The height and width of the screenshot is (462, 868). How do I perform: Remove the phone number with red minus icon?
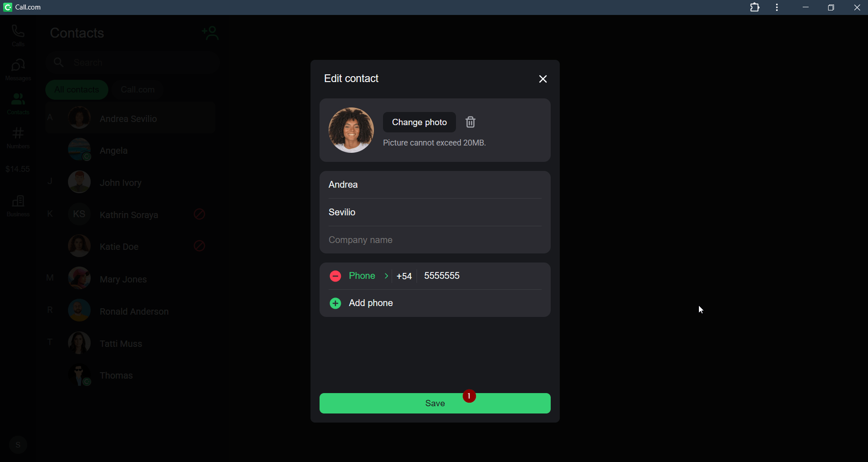coord(335,276)
